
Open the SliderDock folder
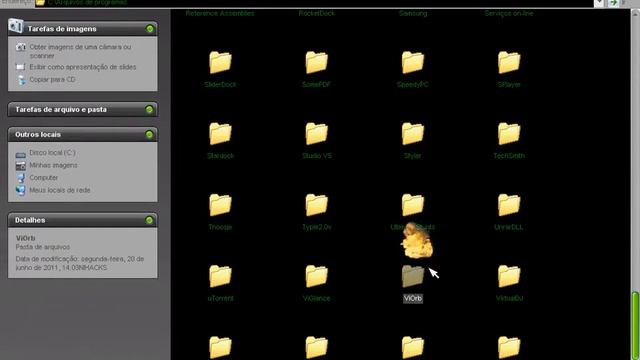coord(220,62)
